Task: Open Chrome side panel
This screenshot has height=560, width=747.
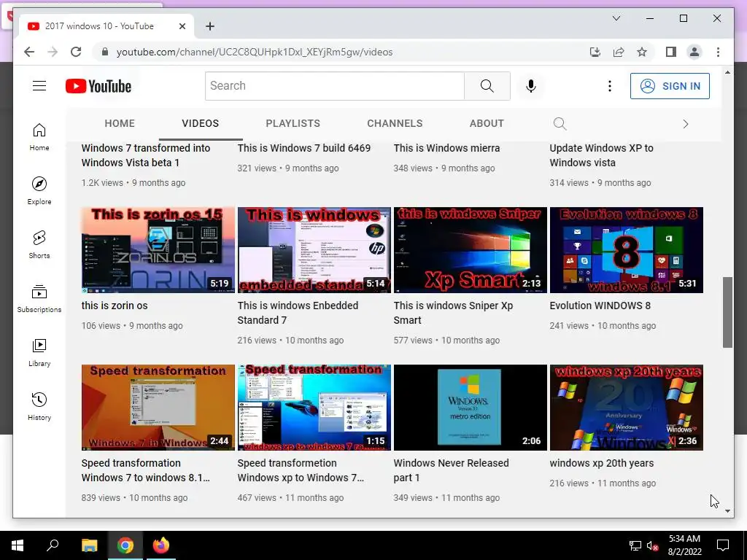Action: 671,52
